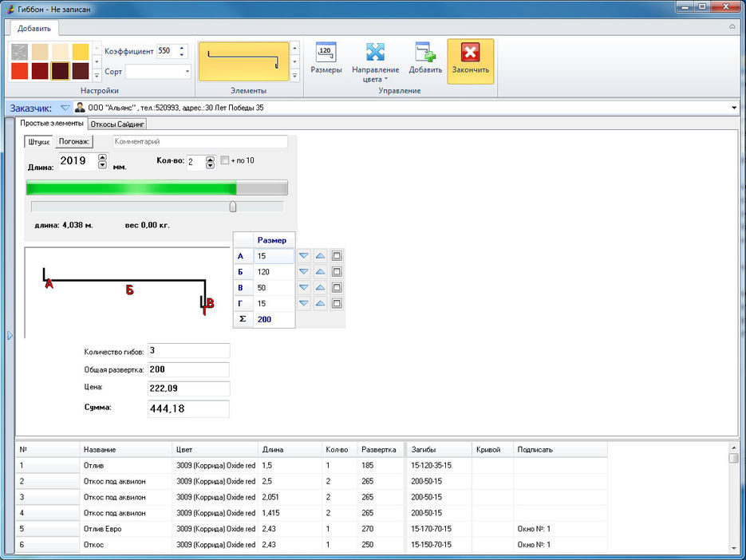Screen dimensions: 746x560
Task: Open the Сорт dropdown
Action: pyautogui.click(x=187, y=71)
